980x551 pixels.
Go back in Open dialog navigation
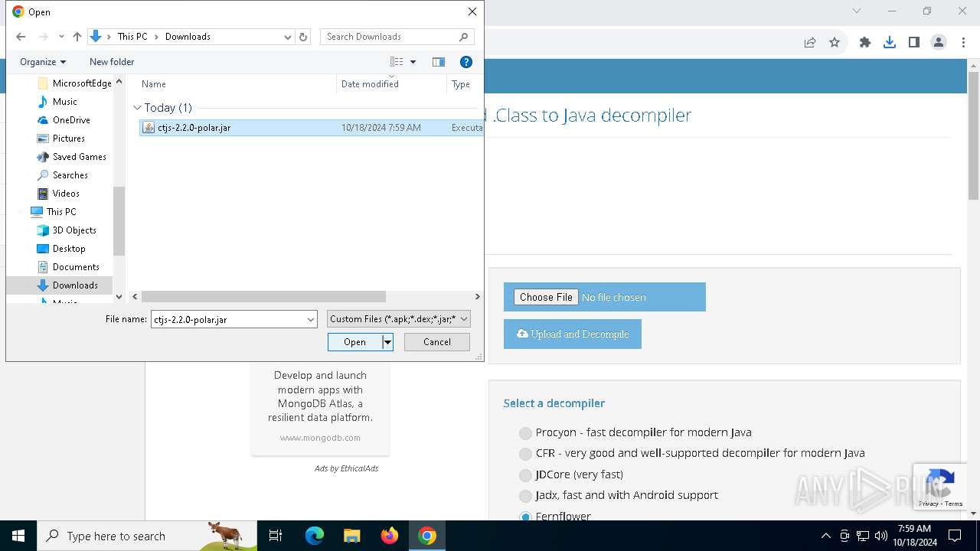pos(21,37)
